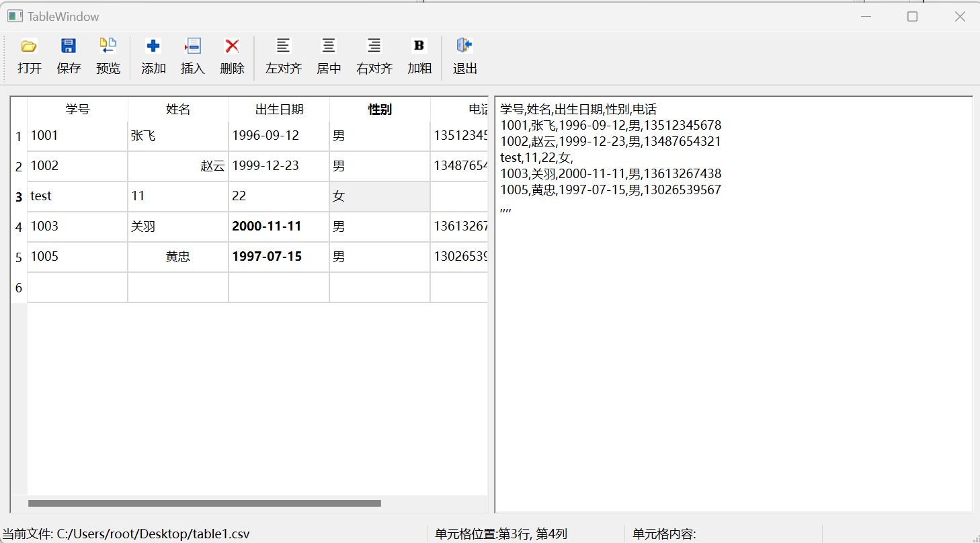Click inside the CSV preview text area
The image size is (980, 543).
733,336
